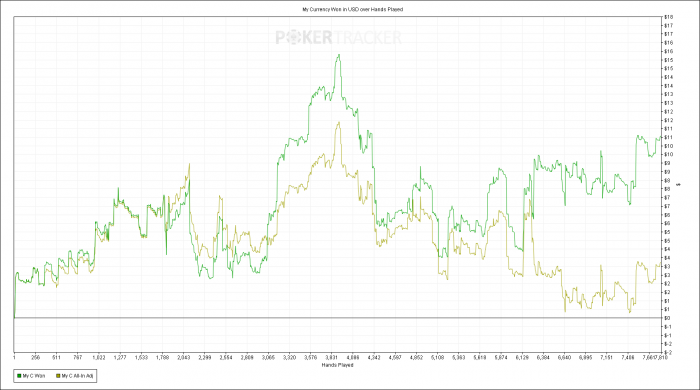Click the '6,640' hands tick label
Image resolution: width=700 pixels, height=390 pixels.
point(564,357)
